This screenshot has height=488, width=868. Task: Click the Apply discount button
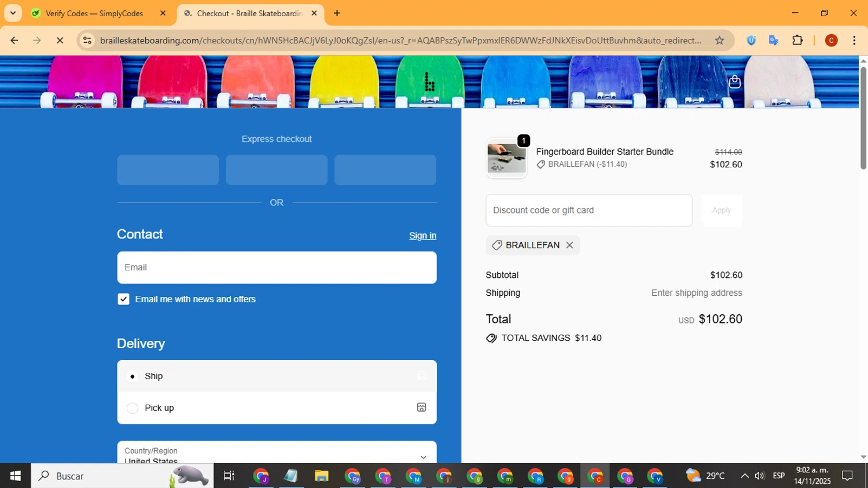coord(722,210)
